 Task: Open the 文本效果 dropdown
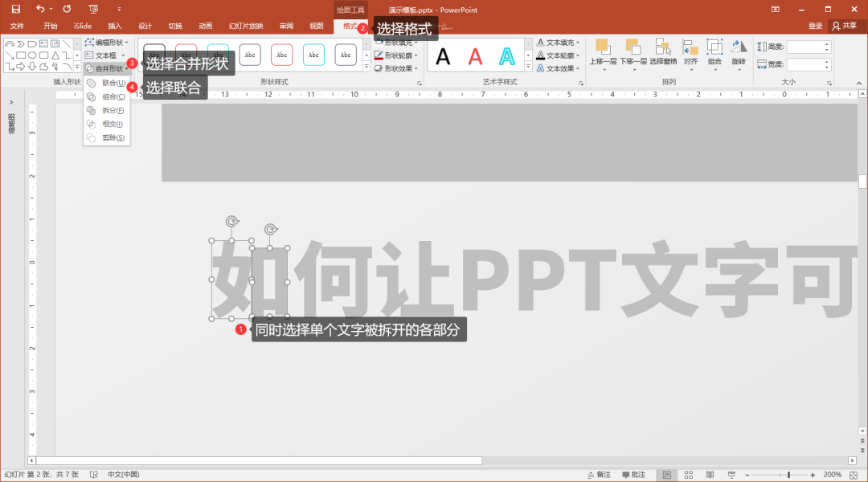(x=558, y=68)
